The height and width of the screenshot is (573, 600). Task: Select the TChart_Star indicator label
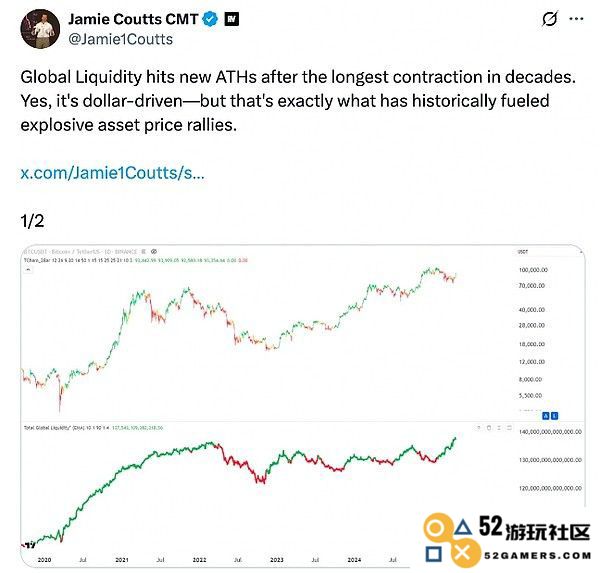[32, 260]
